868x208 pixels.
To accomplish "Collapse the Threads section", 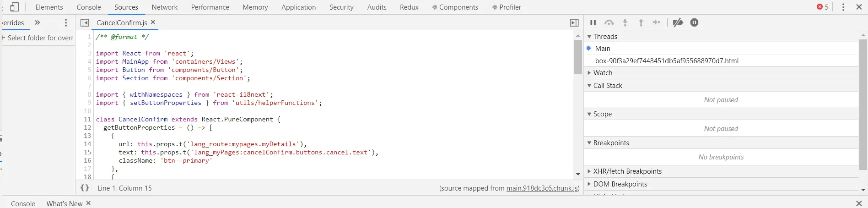I will pyautogui.click(x=589, y=37).
